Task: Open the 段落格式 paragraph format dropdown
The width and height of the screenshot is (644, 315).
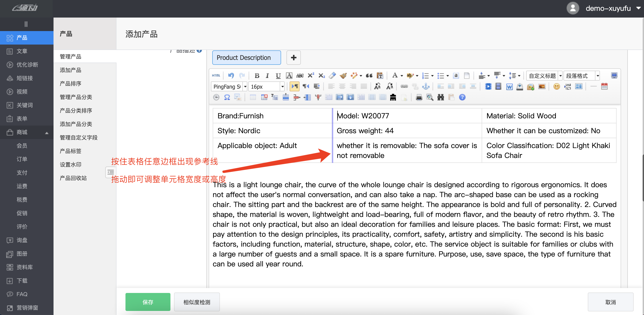Action: tap(597, 76)
